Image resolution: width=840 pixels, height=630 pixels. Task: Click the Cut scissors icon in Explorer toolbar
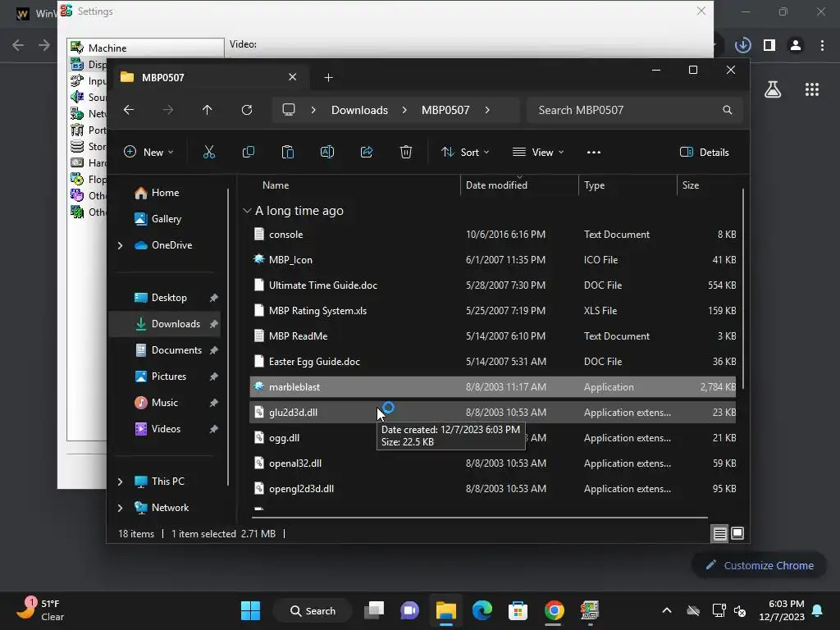(209, 152)
